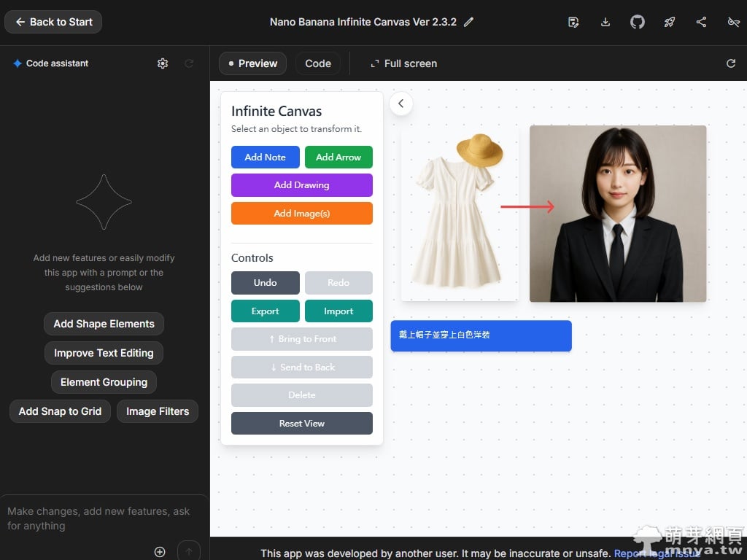The height and width of the screenshot is (560, 747).
Task: Click the plus attach icon in the prompt box
Action: (160, 552)
